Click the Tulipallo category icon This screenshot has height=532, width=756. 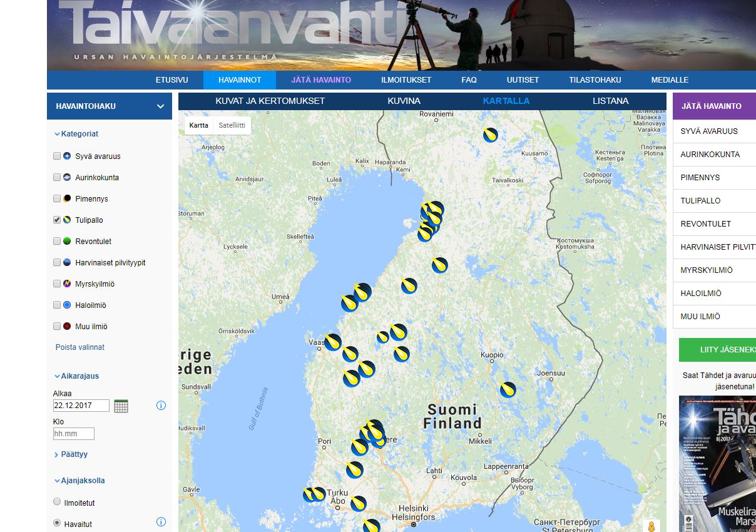(67, 220)
